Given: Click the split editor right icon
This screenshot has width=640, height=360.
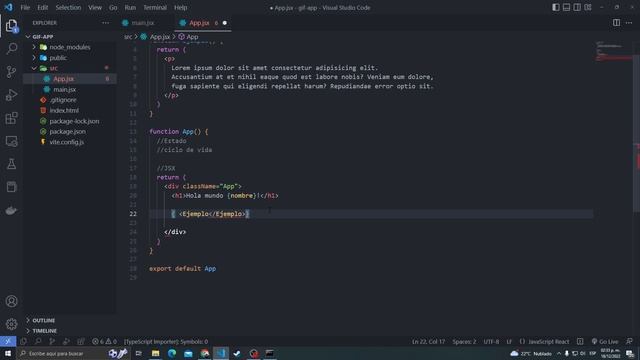Looking at the screenshot, I should (616, 23).
